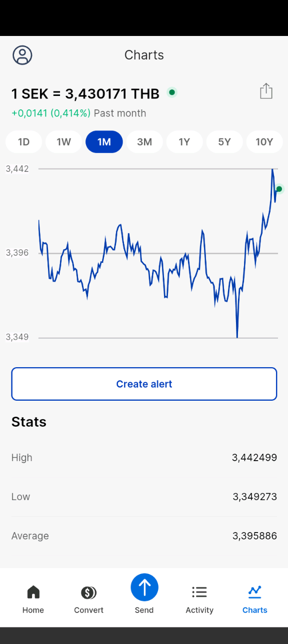Viewport: 288px width, 644px height.
Task: Switch chart to 3M range
Action: pyautogui.click(x=144, y=142)
